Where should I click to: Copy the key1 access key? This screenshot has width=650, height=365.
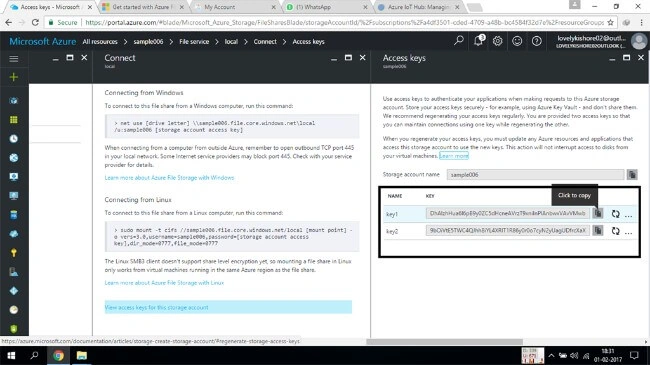[598, 213]
